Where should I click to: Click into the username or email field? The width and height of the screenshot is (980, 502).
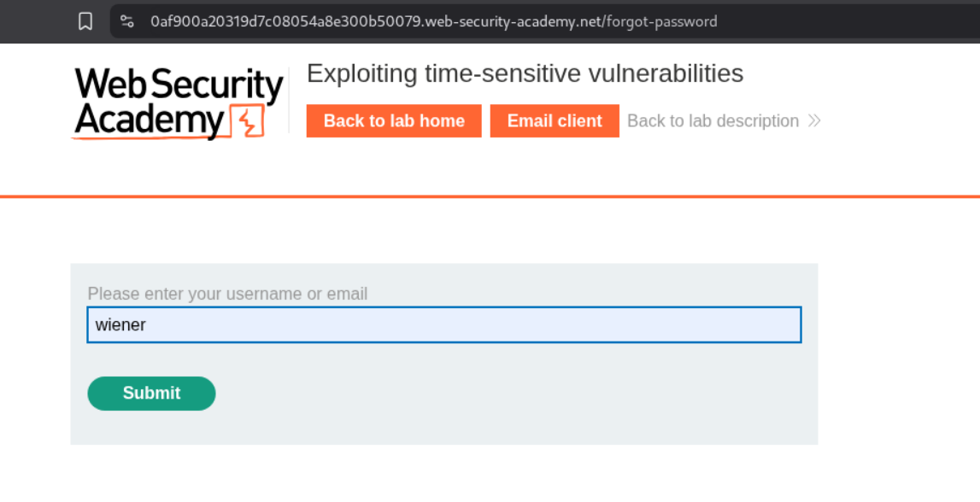coord(444,325)
